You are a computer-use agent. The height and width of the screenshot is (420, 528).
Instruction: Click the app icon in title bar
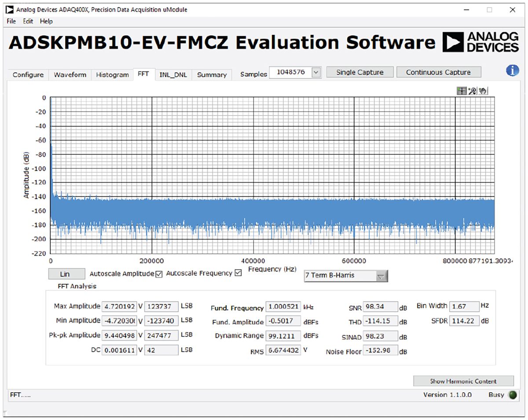click(10, 9)
